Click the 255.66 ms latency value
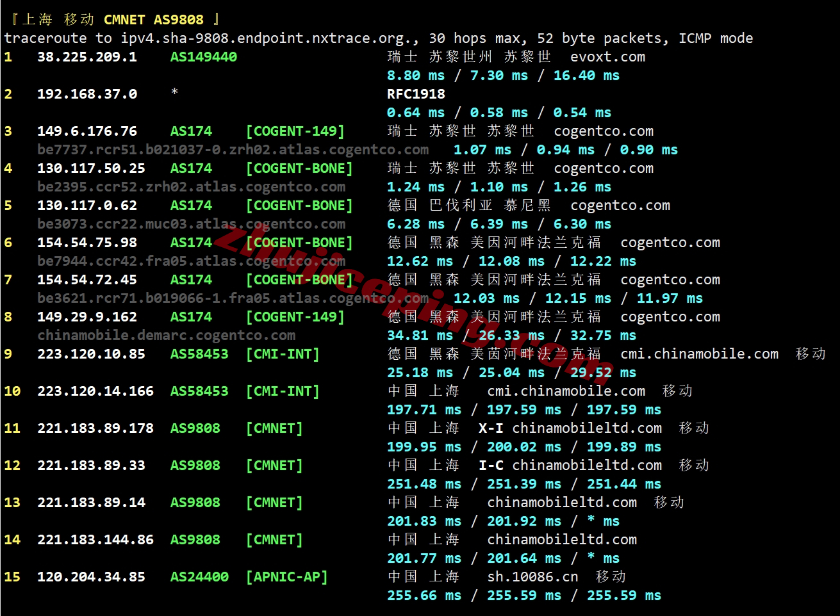840x616 pixels. (x=424, y=596)
